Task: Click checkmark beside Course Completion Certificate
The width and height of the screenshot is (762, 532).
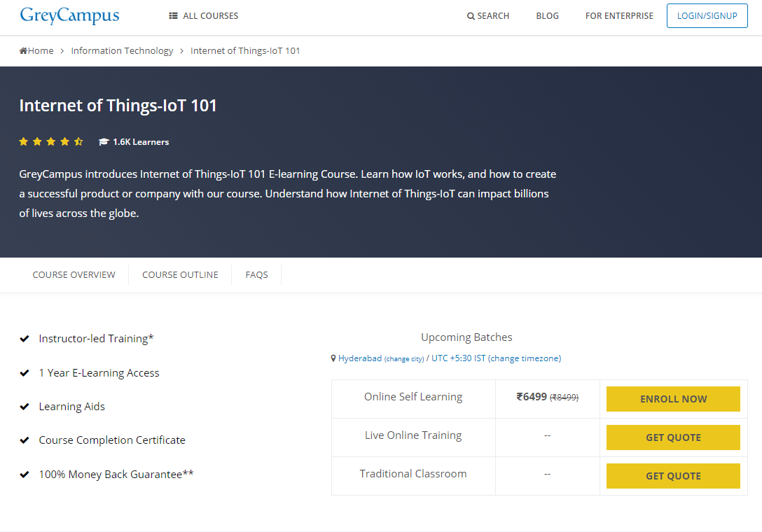Action: coord(25,440)
